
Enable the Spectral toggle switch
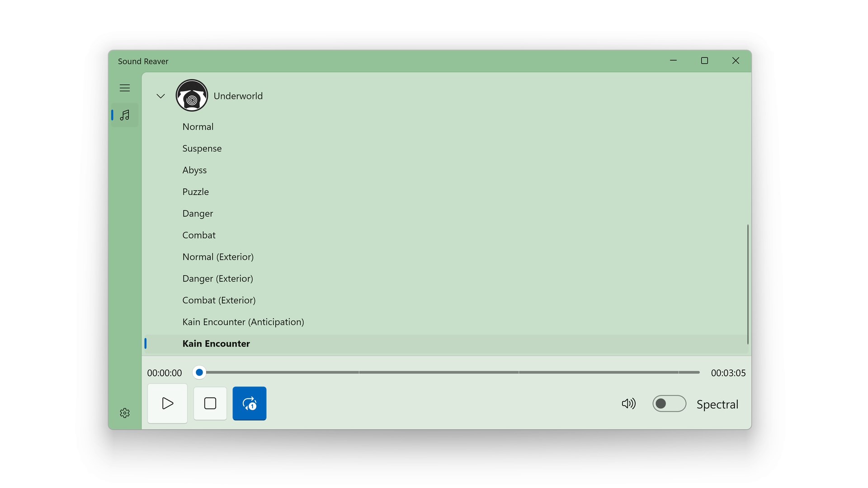[x=669, y=404]
